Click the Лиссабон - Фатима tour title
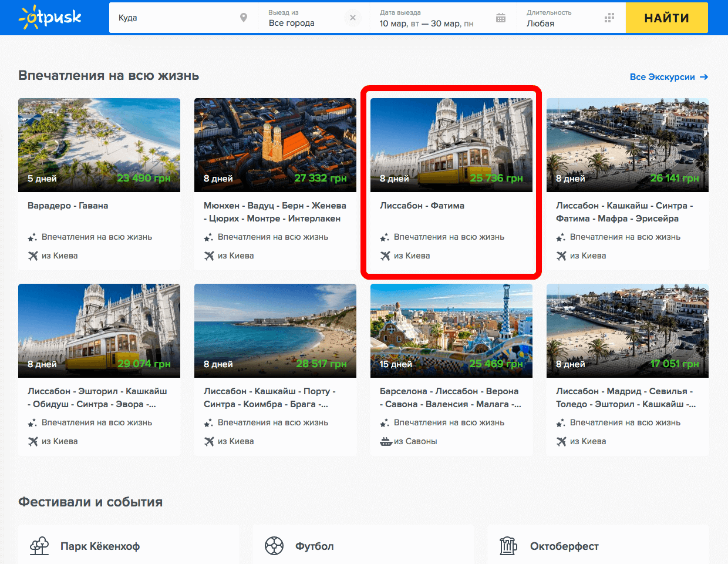The image size is (728, 564). point(422,206)
